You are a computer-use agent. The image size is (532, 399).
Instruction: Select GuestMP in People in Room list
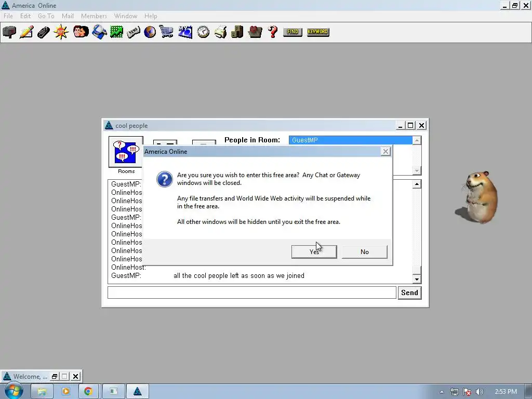pyautogui.click(x=351, y=140)
